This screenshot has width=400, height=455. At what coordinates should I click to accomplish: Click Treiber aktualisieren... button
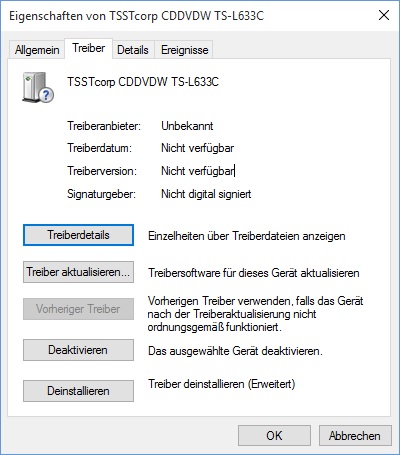coord(78,272)
